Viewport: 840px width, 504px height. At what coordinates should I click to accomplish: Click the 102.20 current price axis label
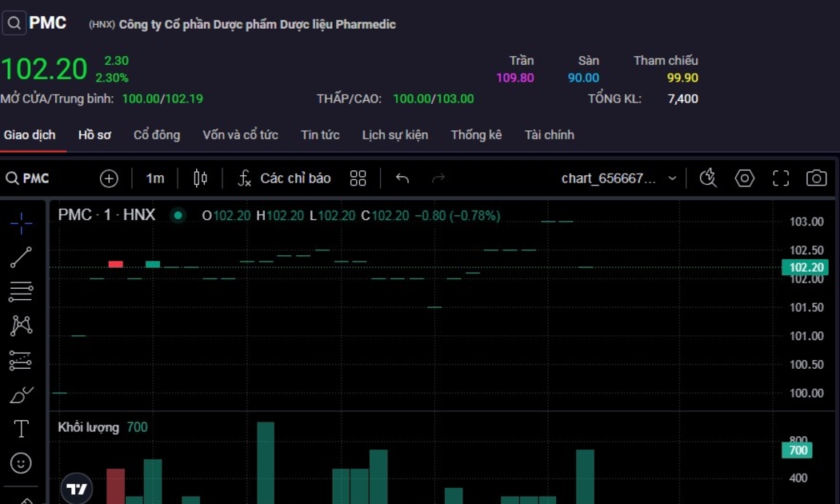coord(805,268)
